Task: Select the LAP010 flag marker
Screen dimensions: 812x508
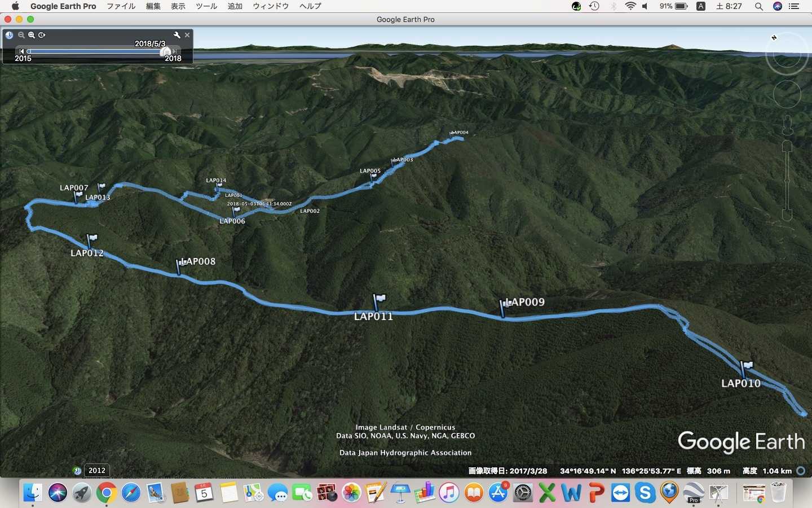Action: [746, 367]
